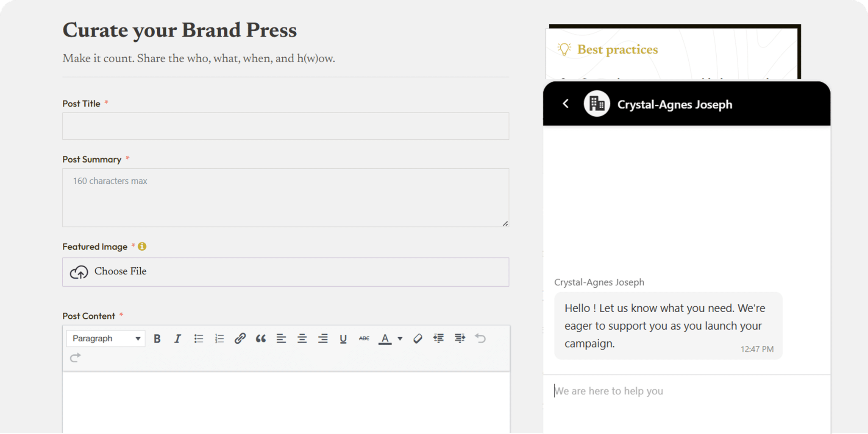The height and width of the screenshot is (434, 868).
Task: Click the insert link icon
Action: coord(240,339)
